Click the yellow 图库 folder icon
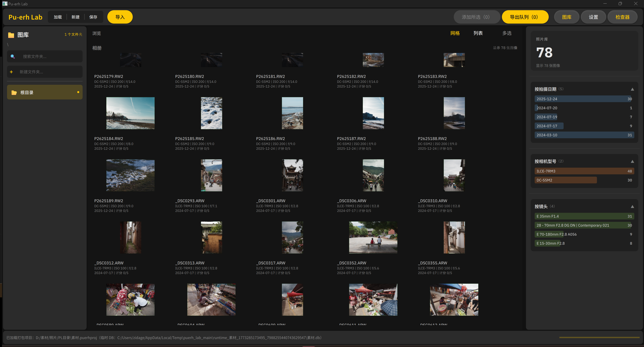The width and height of the screenshot is (644, 347). [x=11, y=35]
